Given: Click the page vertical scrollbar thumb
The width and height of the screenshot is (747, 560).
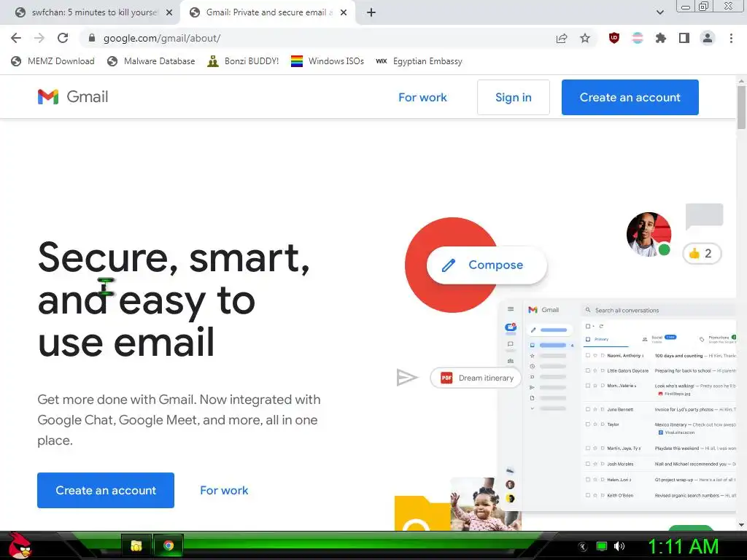Looking at the screenshot, I should (741, 107).
